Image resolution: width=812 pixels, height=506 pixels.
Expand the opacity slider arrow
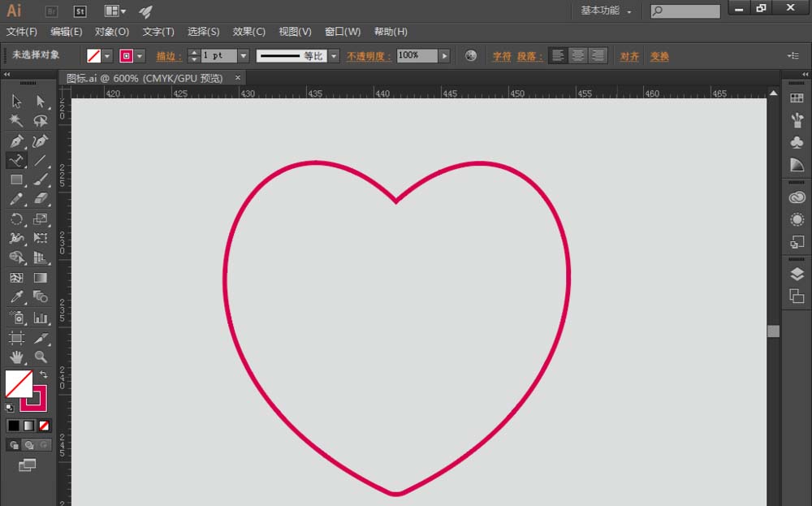[x=444, y=56]
